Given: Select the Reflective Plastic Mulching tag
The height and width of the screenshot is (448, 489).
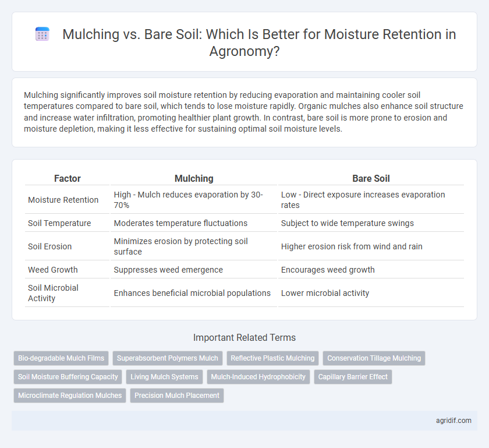Looking at the screenshot, I should coord(272,358).
